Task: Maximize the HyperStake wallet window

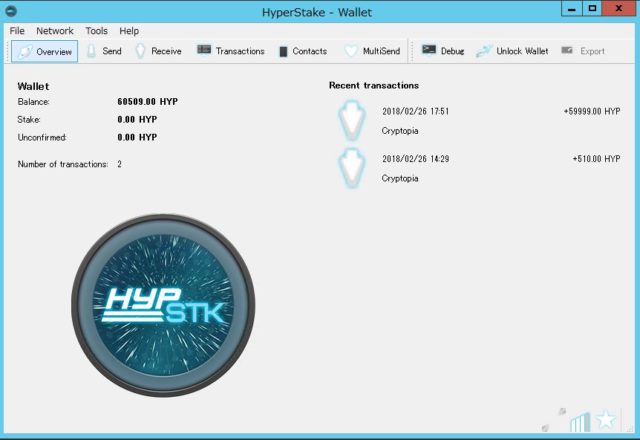Action: coord(592,9)
